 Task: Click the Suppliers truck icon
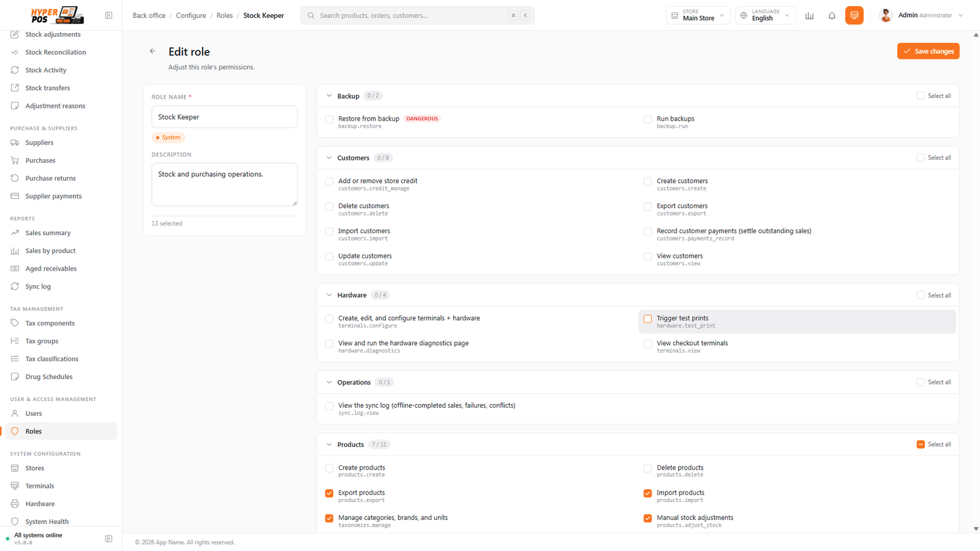pos(15,143)
